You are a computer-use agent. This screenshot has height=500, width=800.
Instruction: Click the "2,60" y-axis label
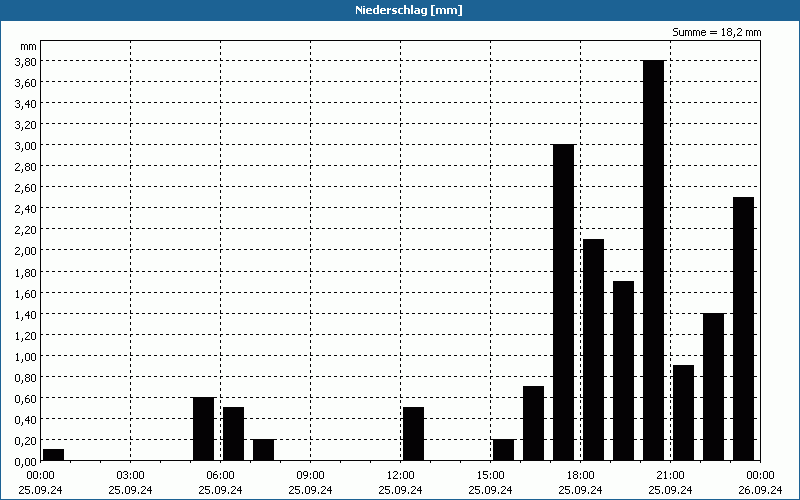pos(28,188)
